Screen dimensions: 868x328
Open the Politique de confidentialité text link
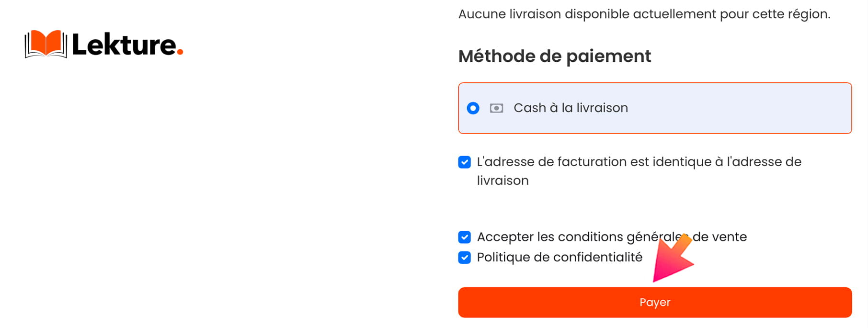click(x=560, y=258)
